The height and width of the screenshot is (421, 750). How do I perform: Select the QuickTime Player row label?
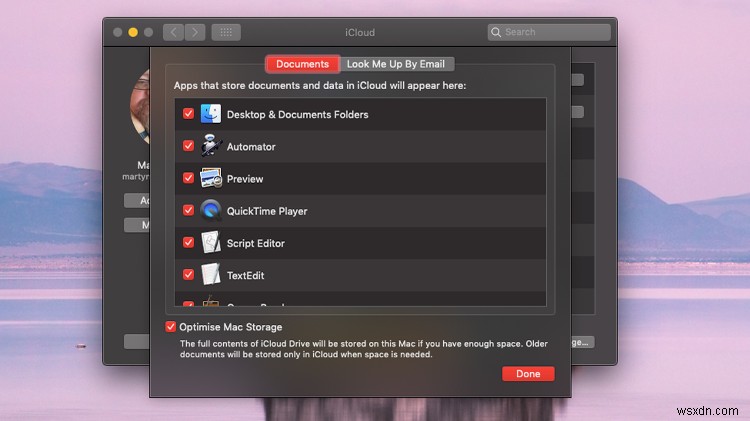[x=267, y=211]
